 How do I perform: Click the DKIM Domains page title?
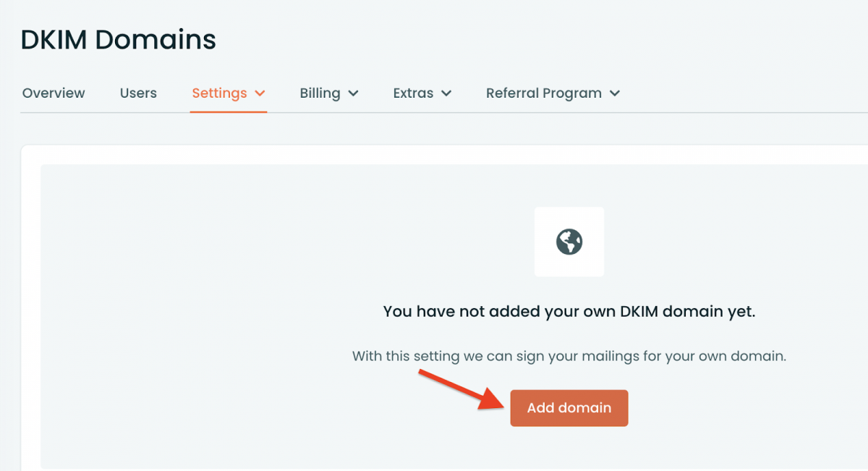click(118, 39)
